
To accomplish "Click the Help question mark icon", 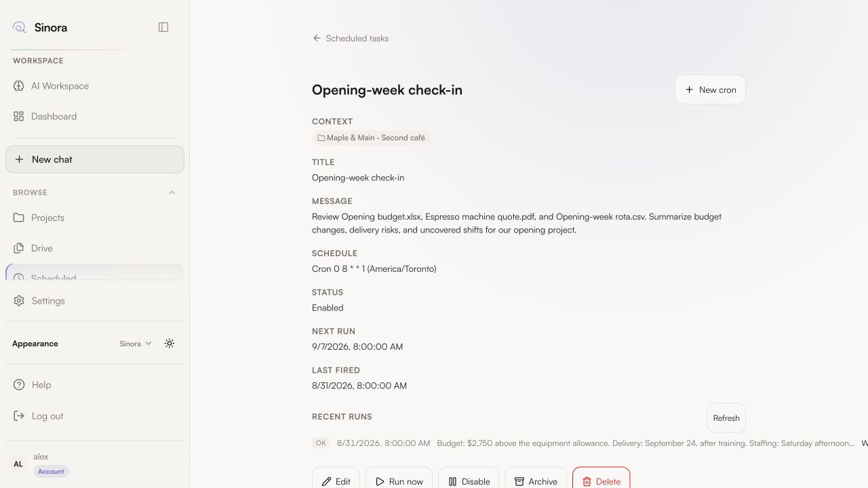I will point(19,385).
